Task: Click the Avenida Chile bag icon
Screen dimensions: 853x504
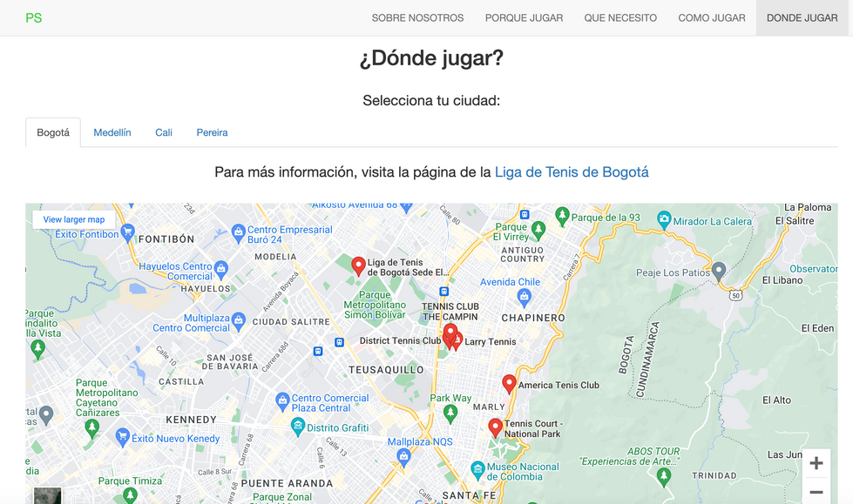Action: coord(524,298)
